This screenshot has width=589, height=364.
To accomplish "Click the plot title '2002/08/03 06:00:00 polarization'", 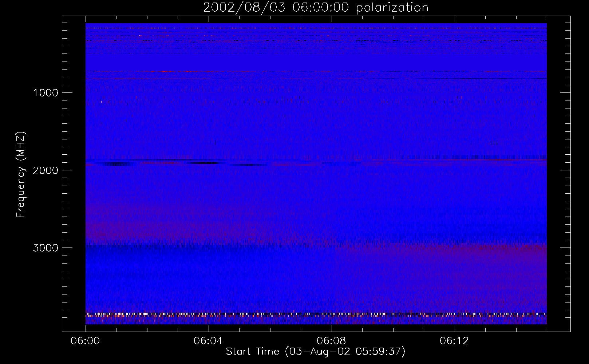I will point(316,8).
